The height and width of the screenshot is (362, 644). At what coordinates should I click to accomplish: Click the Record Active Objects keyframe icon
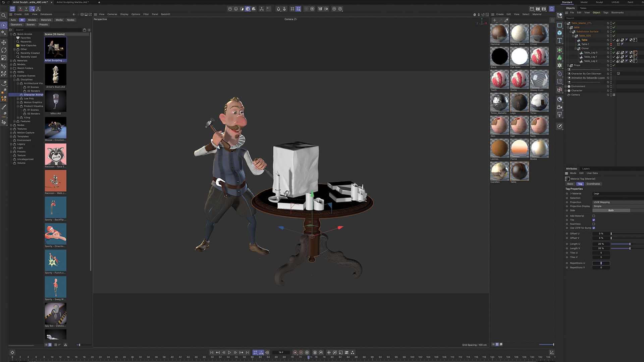[295, 352]
